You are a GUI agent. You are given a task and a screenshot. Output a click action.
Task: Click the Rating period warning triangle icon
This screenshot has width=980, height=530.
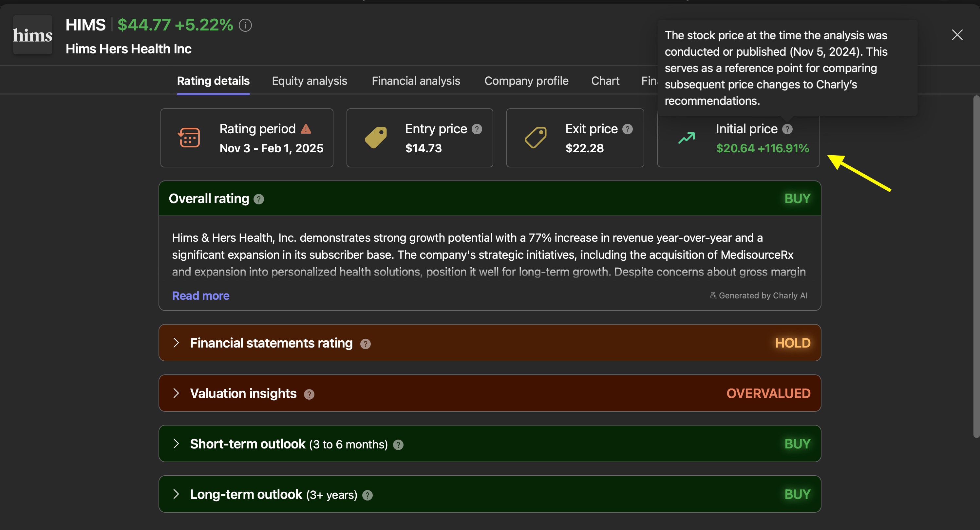[x=306, y=129]
